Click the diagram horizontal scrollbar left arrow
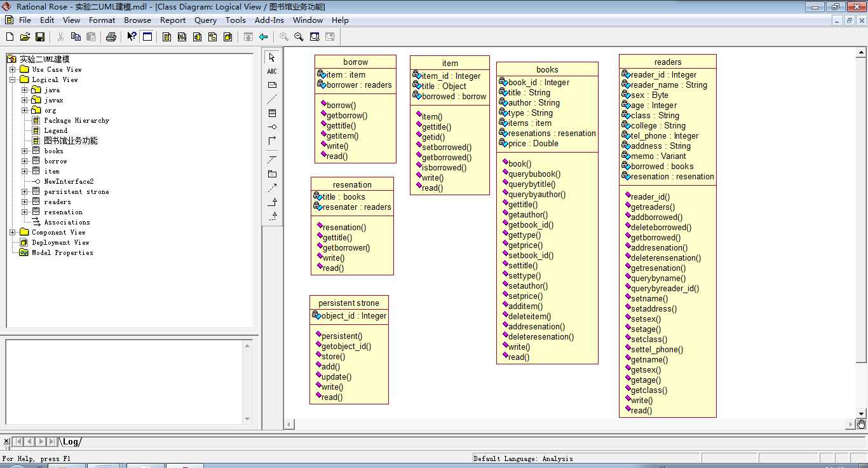This screenshot has height=468, width=868. [x=289, y=424]
